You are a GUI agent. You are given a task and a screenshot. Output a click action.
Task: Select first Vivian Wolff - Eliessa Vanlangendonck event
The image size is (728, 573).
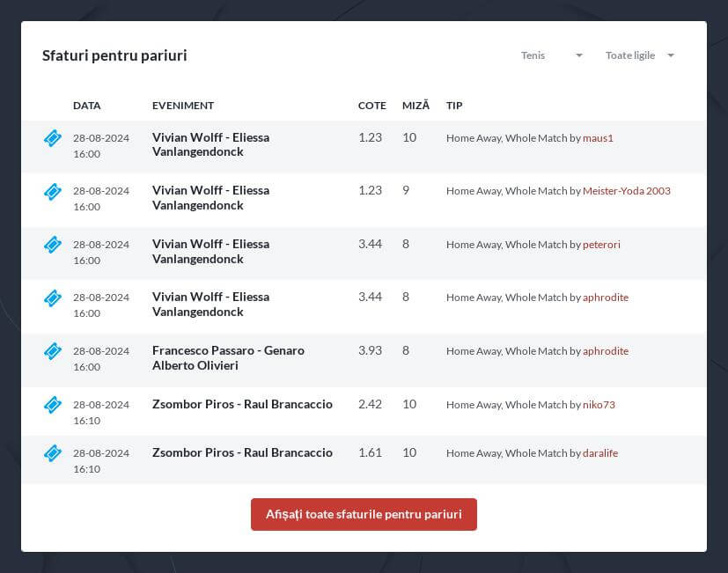210,144
